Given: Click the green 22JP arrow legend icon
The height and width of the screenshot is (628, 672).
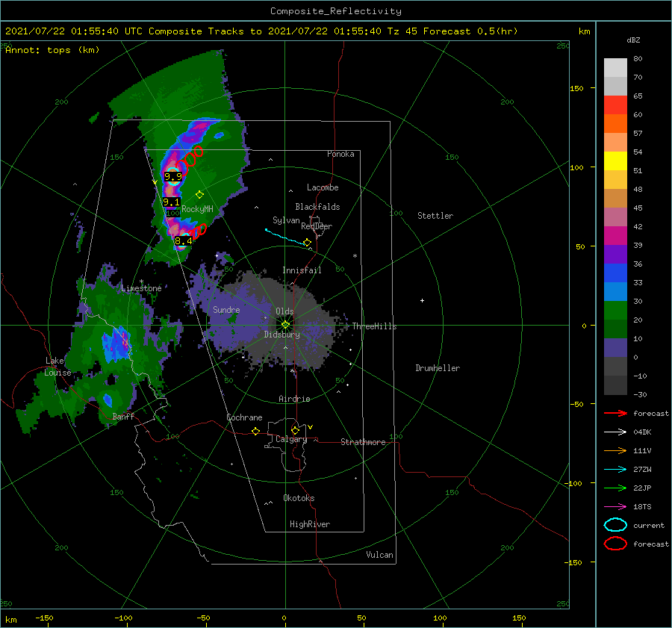Looking at the screenshot, I should coord(615,488).
